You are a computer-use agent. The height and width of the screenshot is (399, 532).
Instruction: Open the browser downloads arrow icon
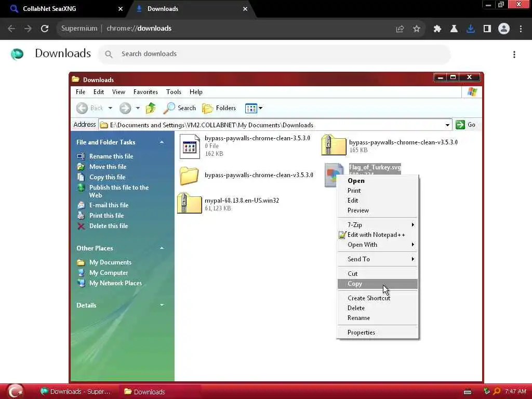tap(471, 29)
